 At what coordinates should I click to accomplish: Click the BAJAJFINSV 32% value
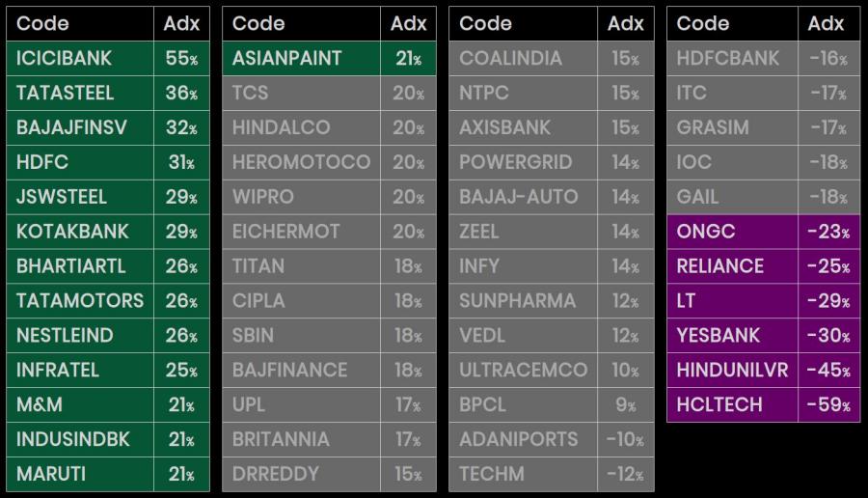(181, 128)
